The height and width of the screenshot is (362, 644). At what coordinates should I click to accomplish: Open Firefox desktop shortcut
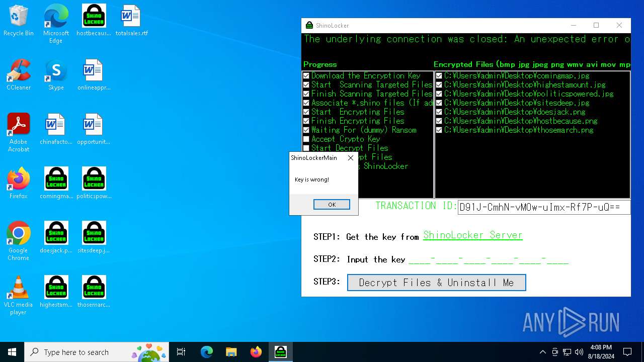click(19, 184)
